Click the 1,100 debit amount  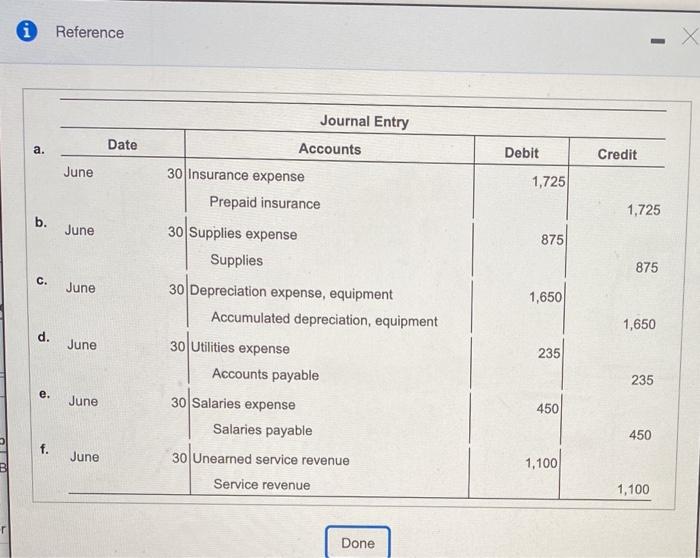(541, 463)
